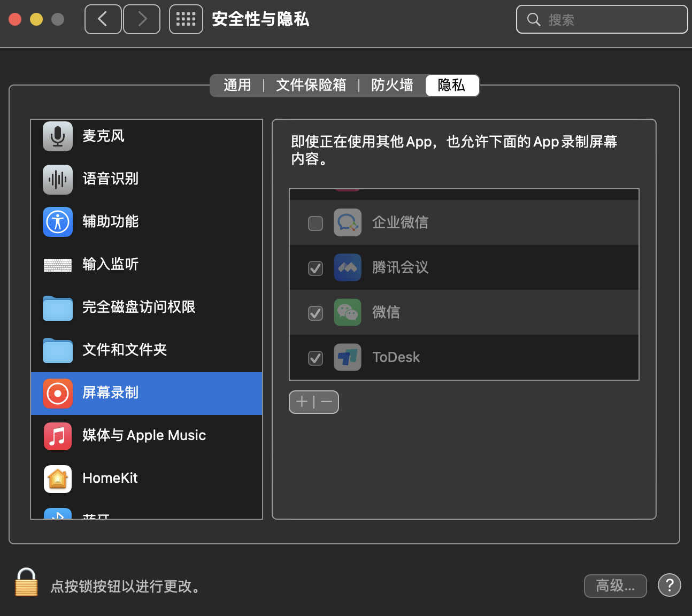
Task: Select 完全磁盘访问权限 in the list
Action: pyautogui.click(x=147, y=307)
